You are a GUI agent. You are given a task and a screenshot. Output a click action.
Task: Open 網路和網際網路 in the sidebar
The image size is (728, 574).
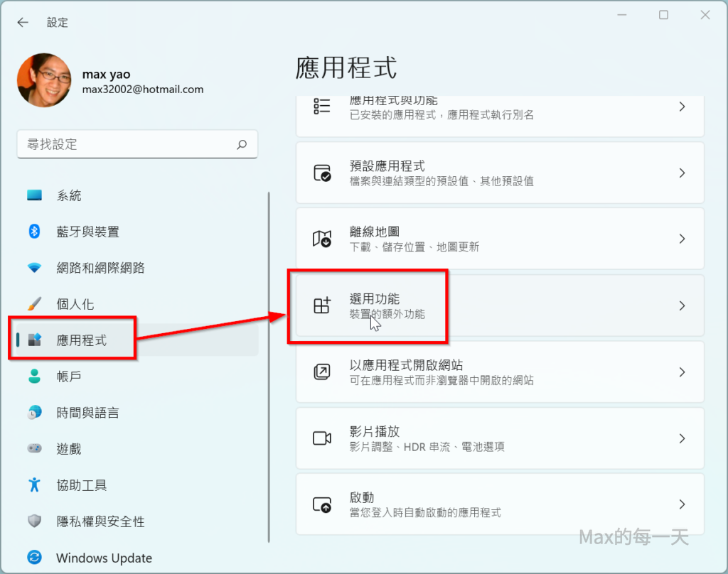click(100, 268)
